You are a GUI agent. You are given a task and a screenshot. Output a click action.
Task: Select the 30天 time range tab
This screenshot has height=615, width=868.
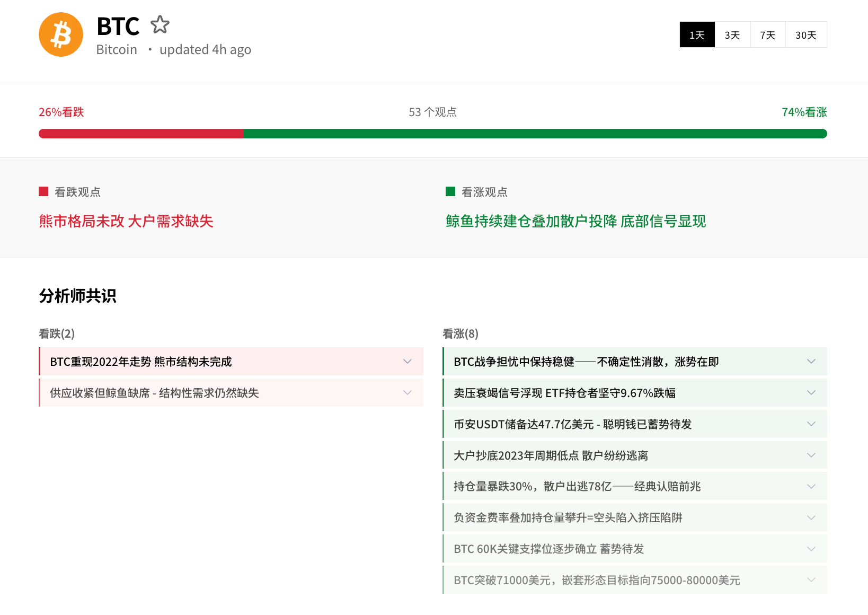[x=805, y=35]
